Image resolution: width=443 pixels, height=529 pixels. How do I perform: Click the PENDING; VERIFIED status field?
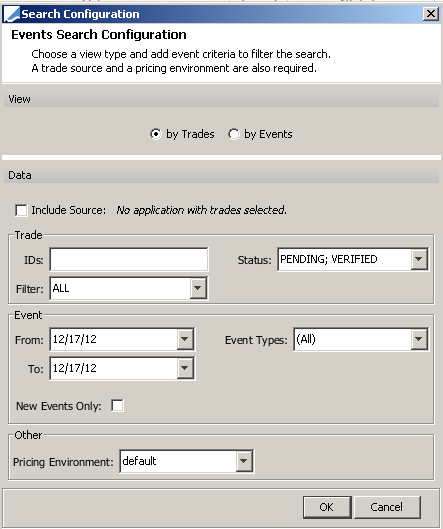pos(345,259)
